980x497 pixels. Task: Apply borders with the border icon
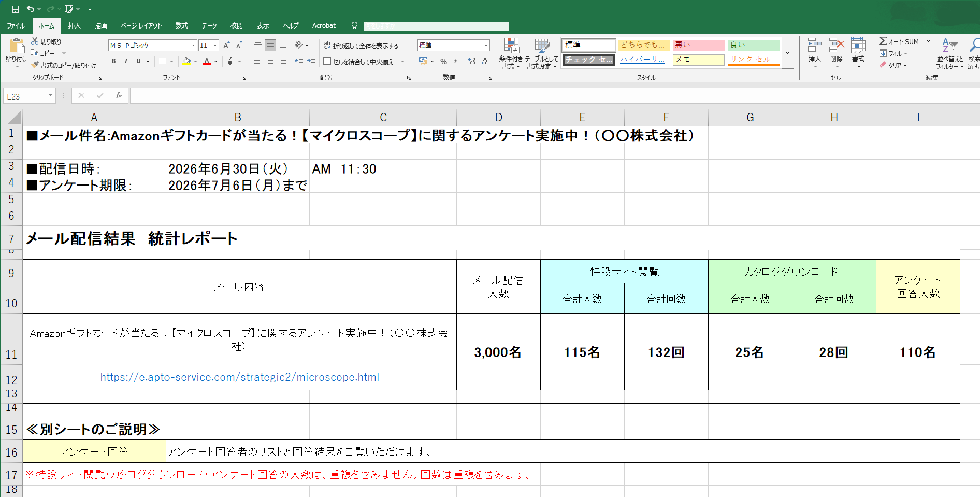pos(163,61)
